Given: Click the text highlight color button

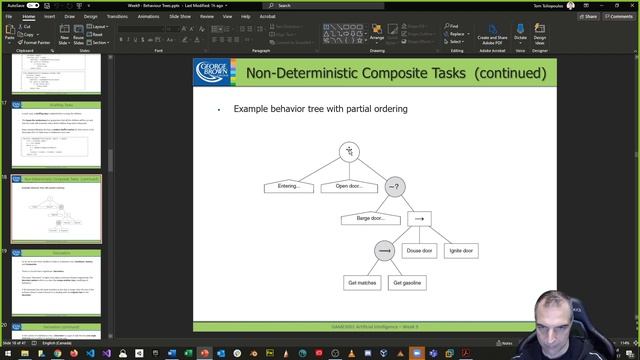Looking at the screenshot, I should coord(185,40).
